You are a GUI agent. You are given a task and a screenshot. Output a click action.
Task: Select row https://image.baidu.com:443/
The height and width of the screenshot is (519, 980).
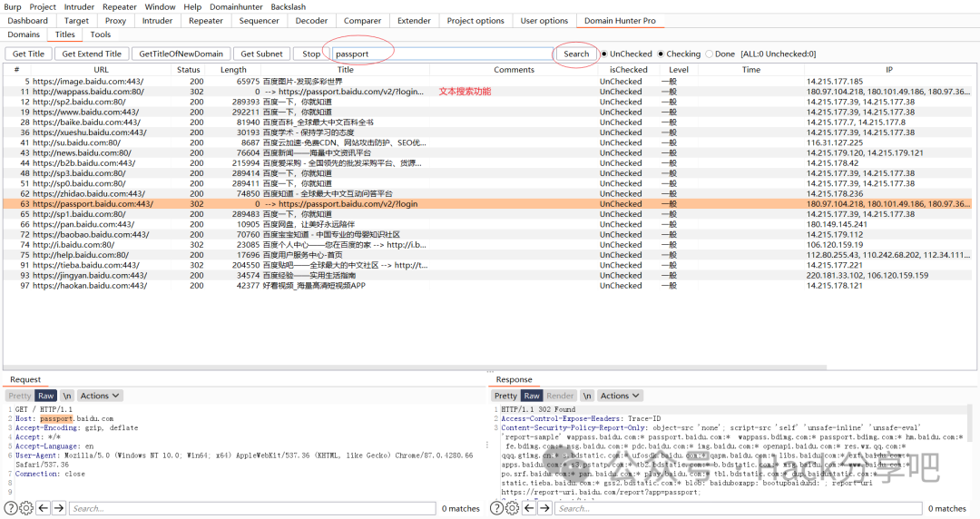point(487,82)
